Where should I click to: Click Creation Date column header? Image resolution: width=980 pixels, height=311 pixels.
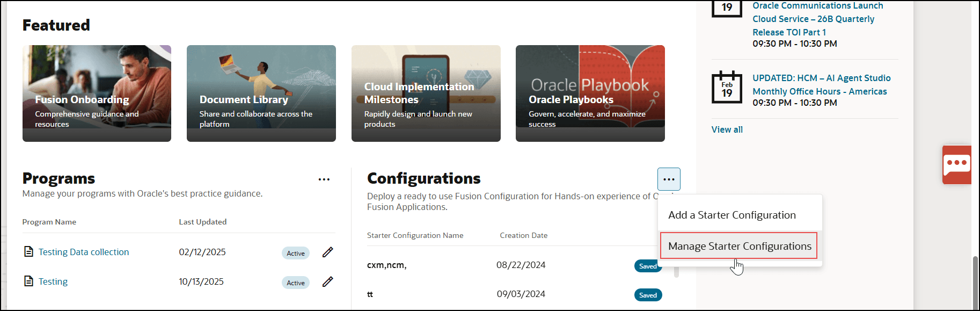coord(524,235)
